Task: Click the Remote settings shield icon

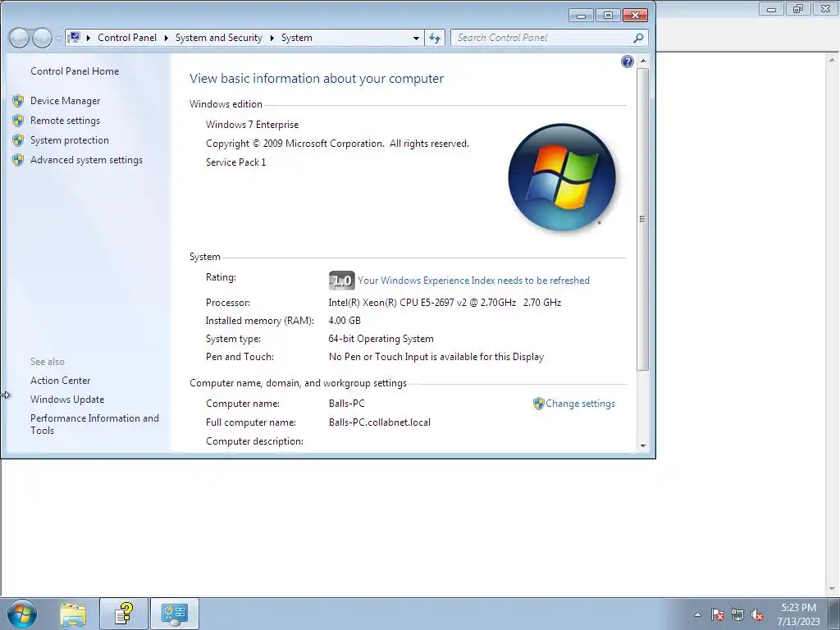Action: pos(18,121)
